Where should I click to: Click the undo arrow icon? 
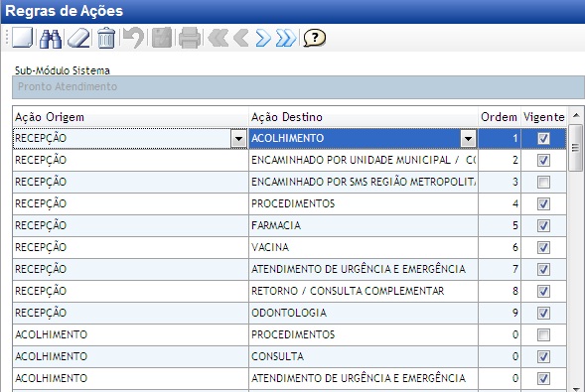[133, 38]
